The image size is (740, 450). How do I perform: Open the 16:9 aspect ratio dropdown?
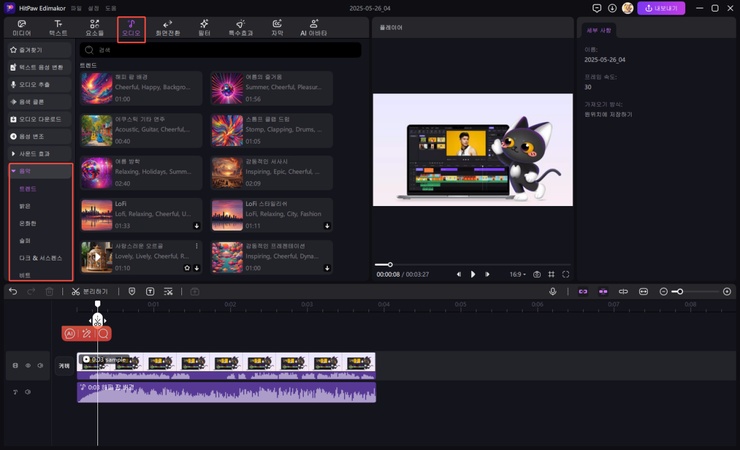click(517, 274)
